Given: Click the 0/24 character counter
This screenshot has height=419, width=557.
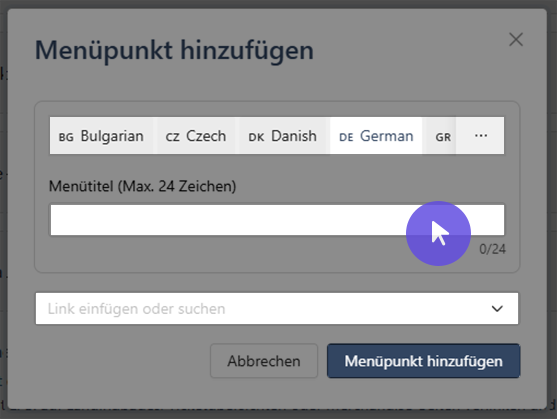Looking at the screenshot, I should pos(492,249).
